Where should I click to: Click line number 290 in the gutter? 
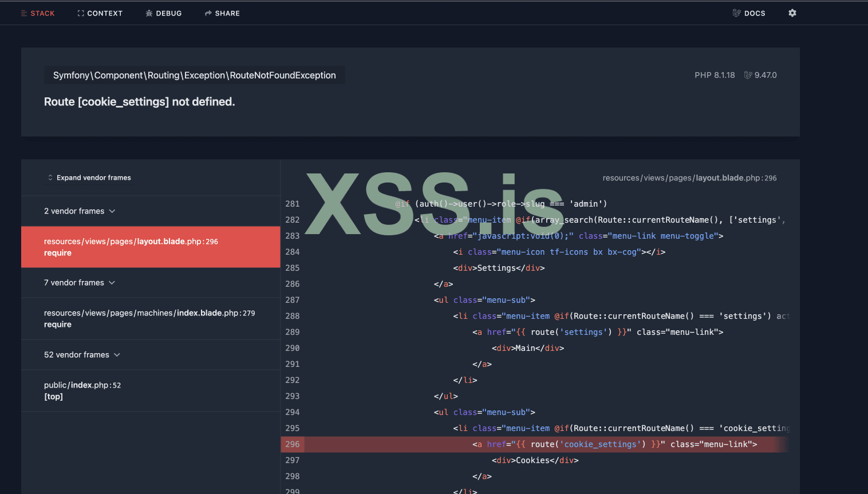[x=293, y=348]
